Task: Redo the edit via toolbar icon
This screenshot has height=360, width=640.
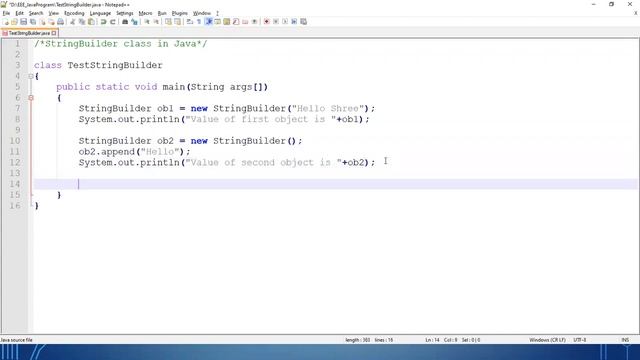Action: [x=113, y=22]
